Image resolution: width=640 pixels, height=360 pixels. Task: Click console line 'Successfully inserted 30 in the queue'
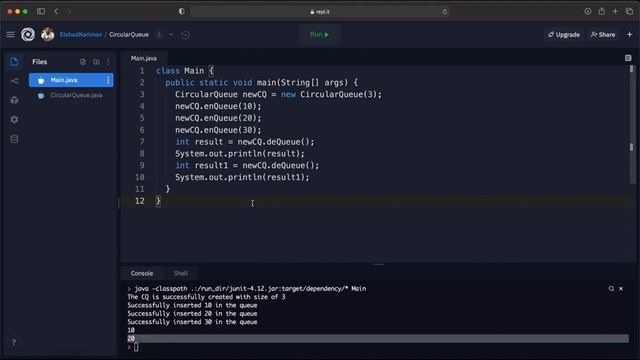tap(192, 322)
